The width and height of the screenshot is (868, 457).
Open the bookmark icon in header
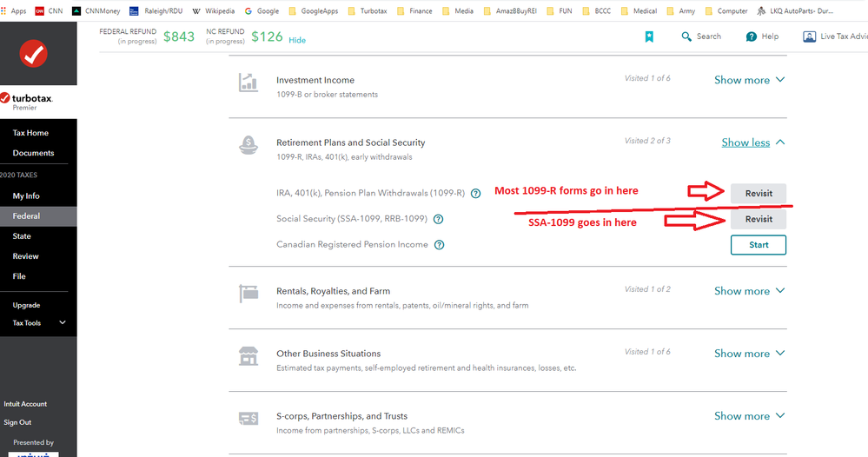(x=649, y=36)
